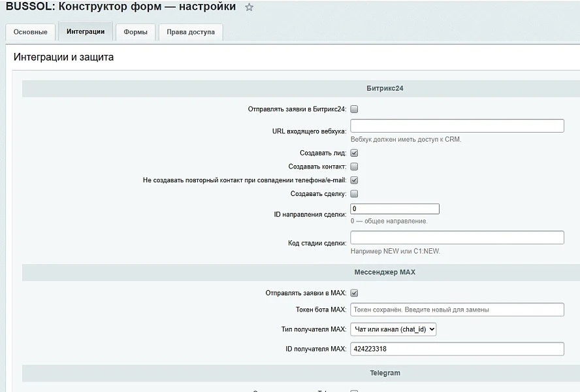
Task: Add page to favorites with star icon
Action: [x=249, y=7]
